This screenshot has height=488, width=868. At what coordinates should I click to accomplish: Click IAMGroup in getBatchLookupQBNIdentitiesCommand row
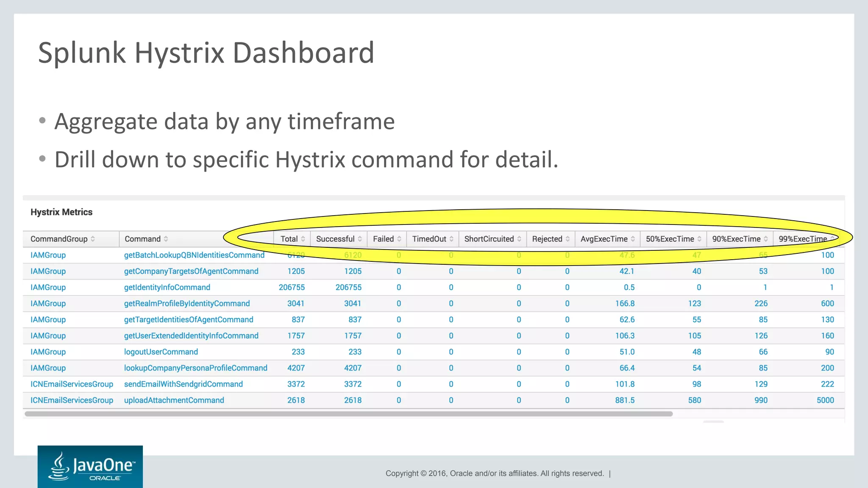point(48,255)
